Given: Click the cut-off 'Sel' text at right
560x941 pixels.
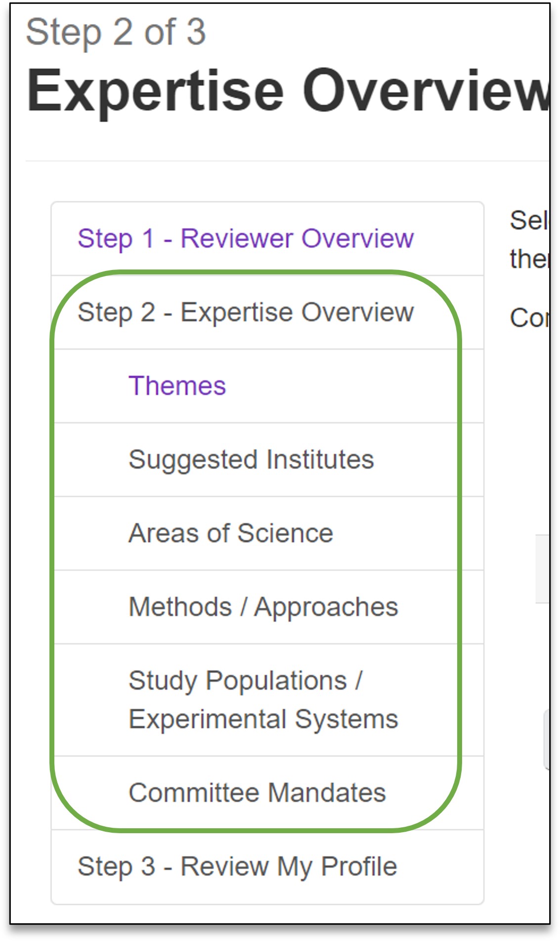Looking at the screenshot, I should tap(528, 221).
